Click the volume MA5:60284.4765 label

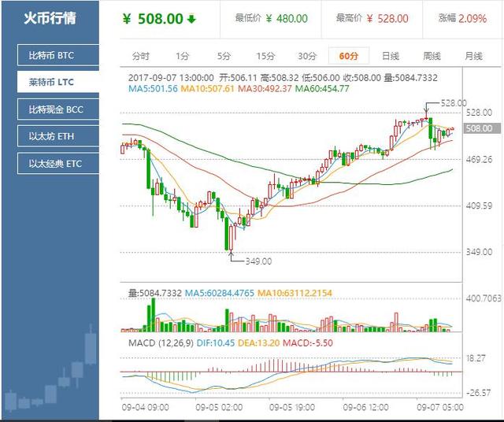[220, 293]
